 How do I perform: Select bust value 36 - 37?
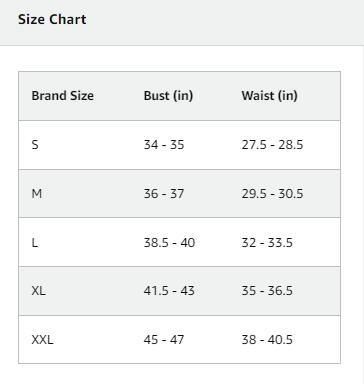pyautogui.click(x=164, y=193)
